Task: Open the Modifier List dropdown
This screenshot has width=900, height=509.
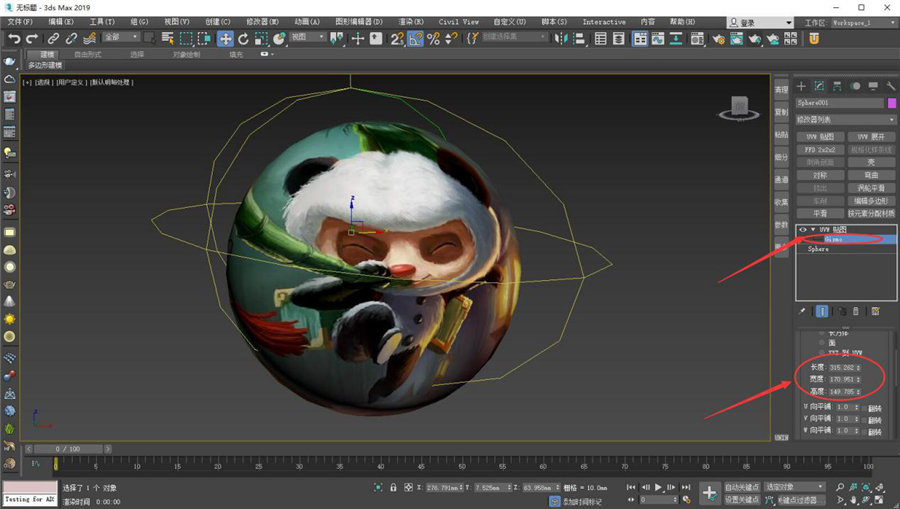Action: [846, 119]
